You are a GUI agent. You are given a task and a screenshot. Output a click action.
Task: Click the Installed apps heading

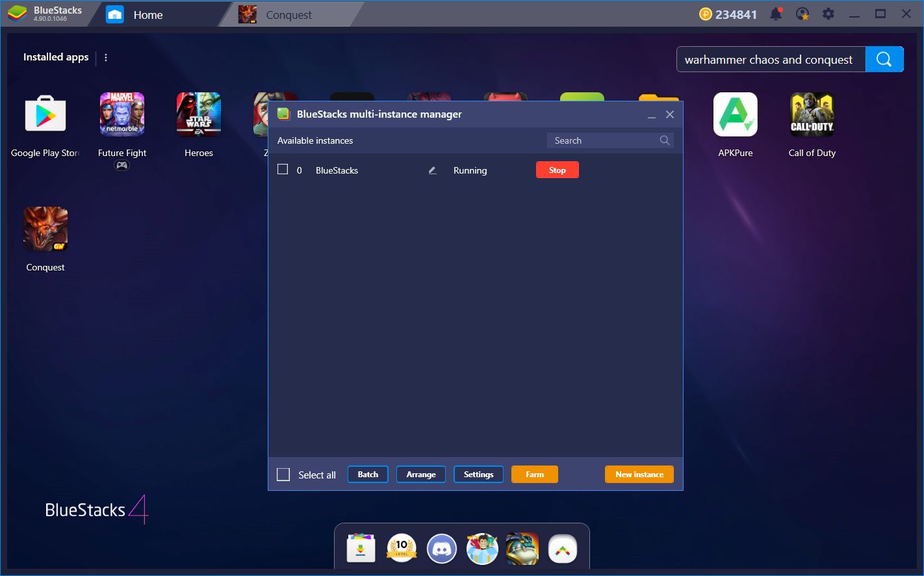point(56,57)
